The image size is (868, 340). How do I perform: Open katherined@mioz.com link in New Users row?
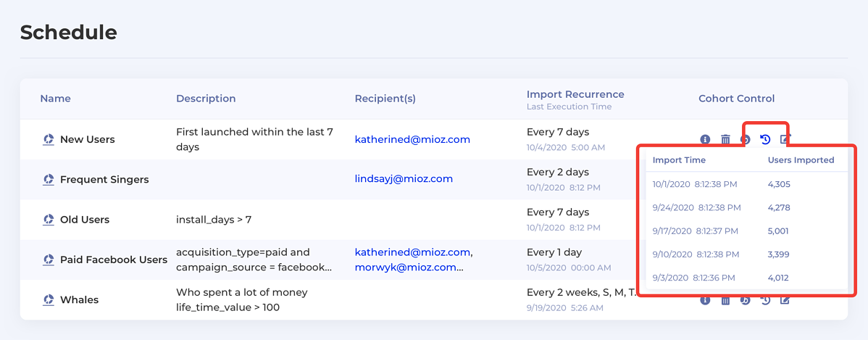pyautogui.click(x=412, y=139)
